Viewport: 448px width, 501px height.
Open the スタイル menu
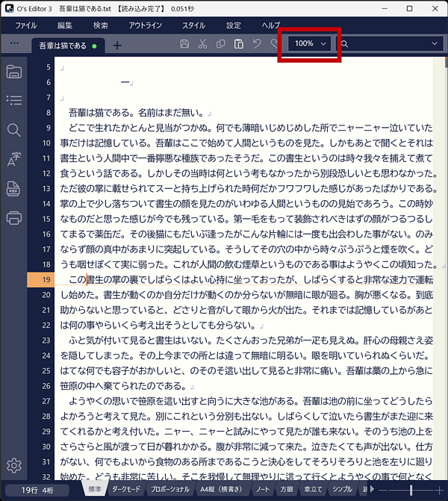(194, 25)
